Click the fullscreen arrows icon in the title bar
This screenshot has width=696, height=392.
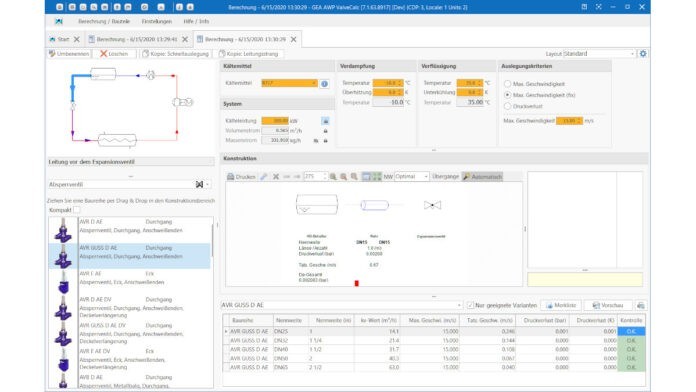(598, 7)
